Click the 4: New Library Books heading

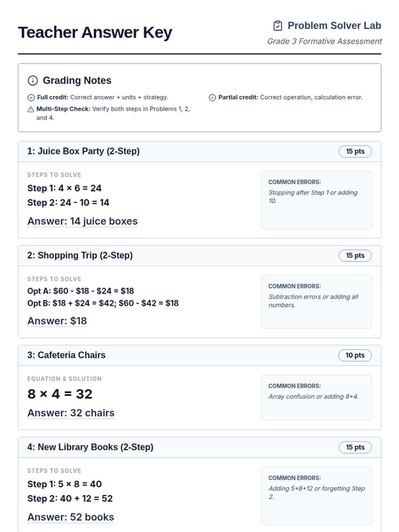pos(90,447)
